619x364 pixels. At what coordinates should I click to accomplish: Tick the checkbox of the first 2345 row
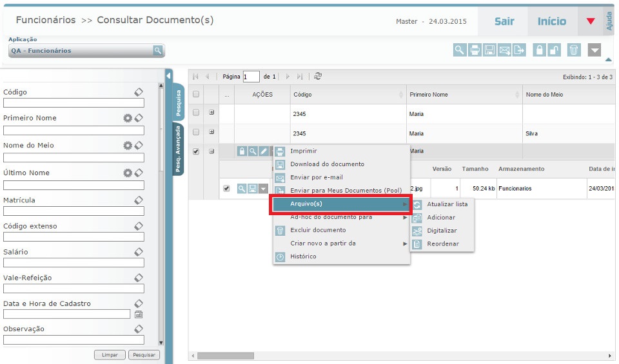196,113
